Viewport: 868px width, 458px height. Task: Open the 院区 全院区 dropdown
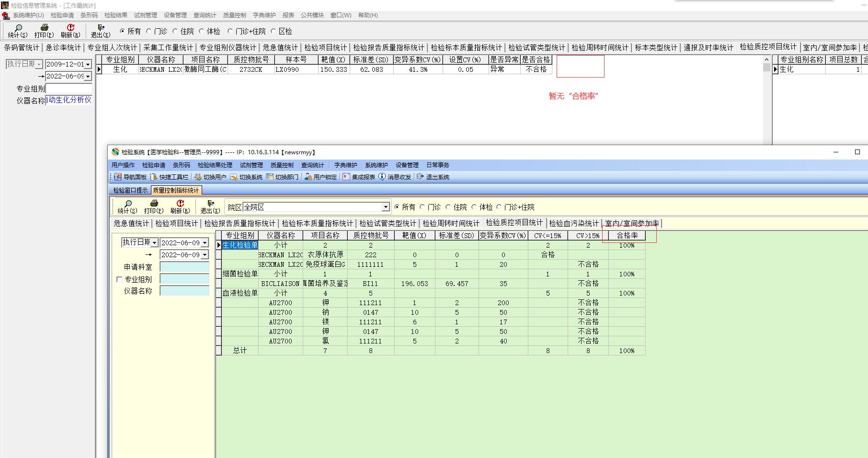tap(386, 207)
